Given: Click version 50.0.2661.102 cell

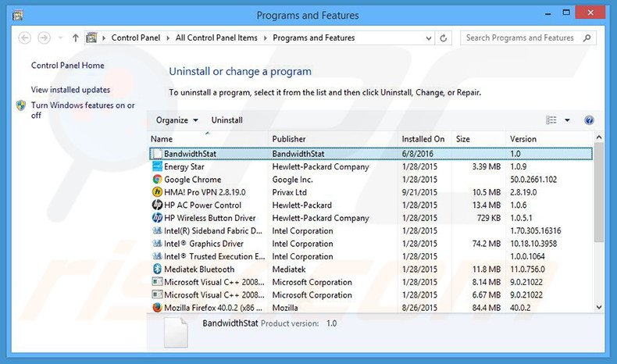Looking at the screenshot, I should point(533,180).
